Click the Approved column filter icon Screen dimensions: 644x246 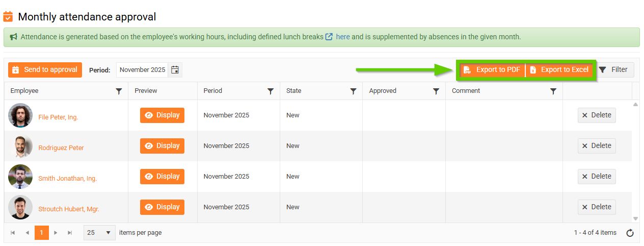(436, 91)
